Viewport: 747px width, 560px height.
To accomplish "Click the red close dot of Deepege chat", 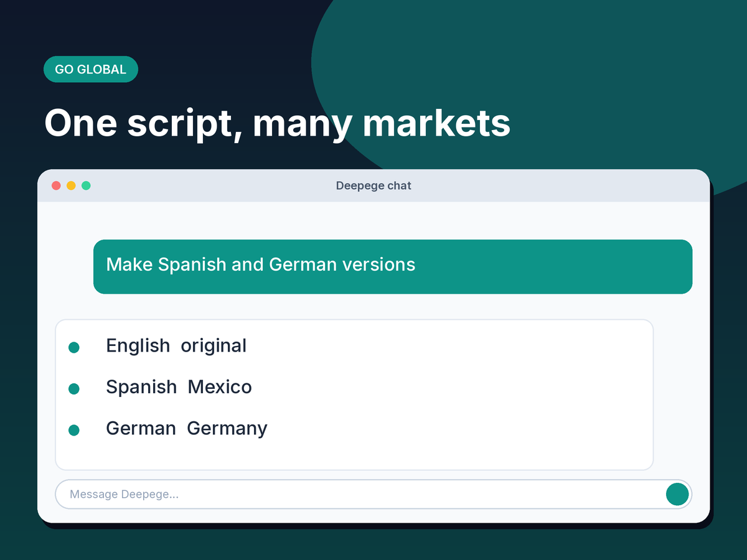I will tap(56, 185).
